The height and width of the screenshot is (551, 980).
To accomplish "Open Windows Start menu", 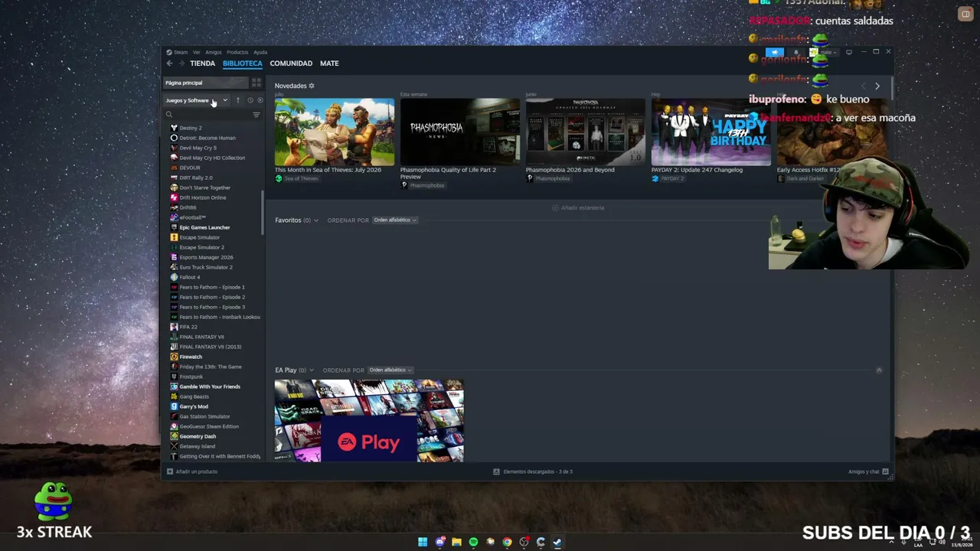I will (x=423, y=542).
